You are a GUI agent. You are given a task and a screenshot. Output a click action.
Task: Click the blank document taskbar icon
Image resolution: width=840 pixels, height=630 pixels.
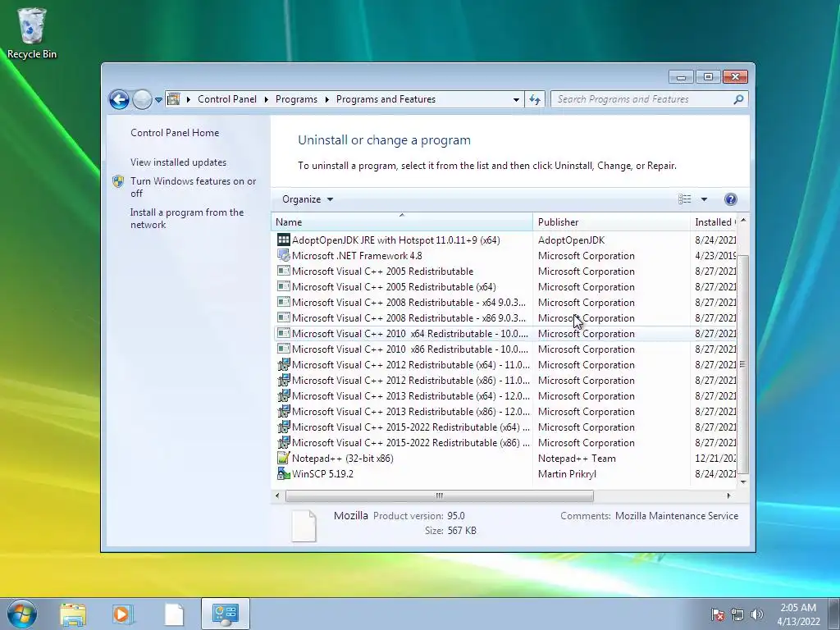[x=174, y=614]
